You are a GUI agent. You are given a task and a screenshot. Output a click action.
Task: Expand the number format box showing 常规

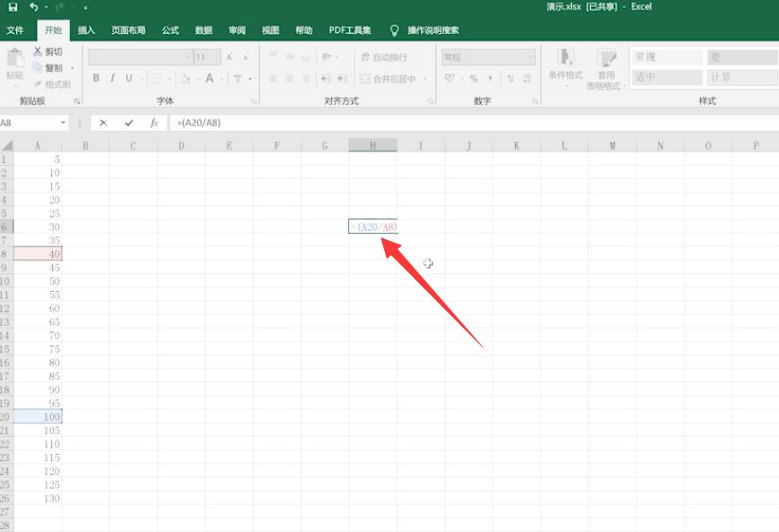click(x=531, y=57)
